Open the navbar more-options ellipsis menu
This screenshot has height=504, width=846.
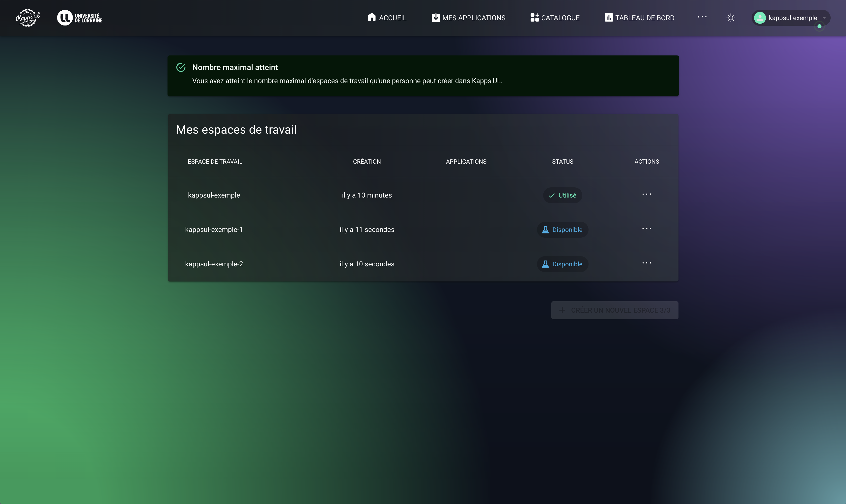pos(702,17)
